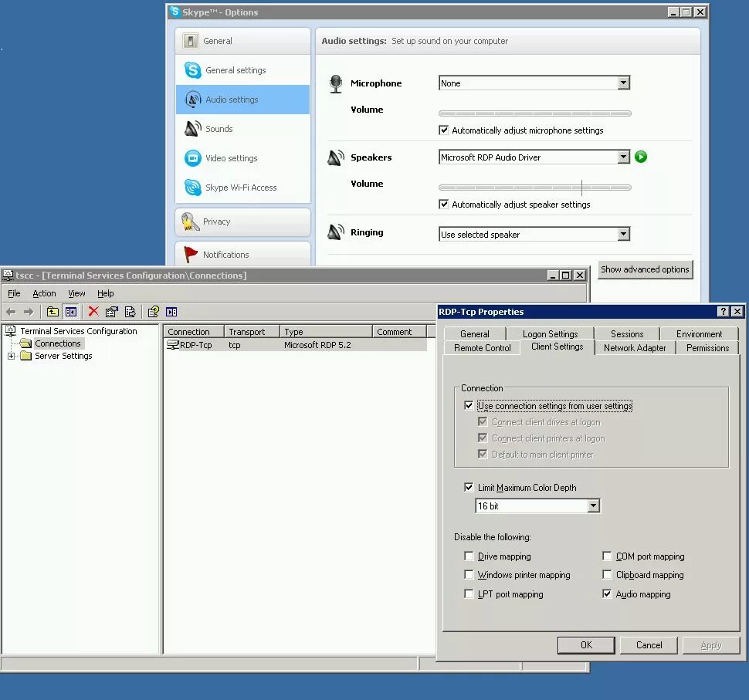The image size is (749, 700).
Task: Click the Comment column header
Action: (x=399, y=331)
